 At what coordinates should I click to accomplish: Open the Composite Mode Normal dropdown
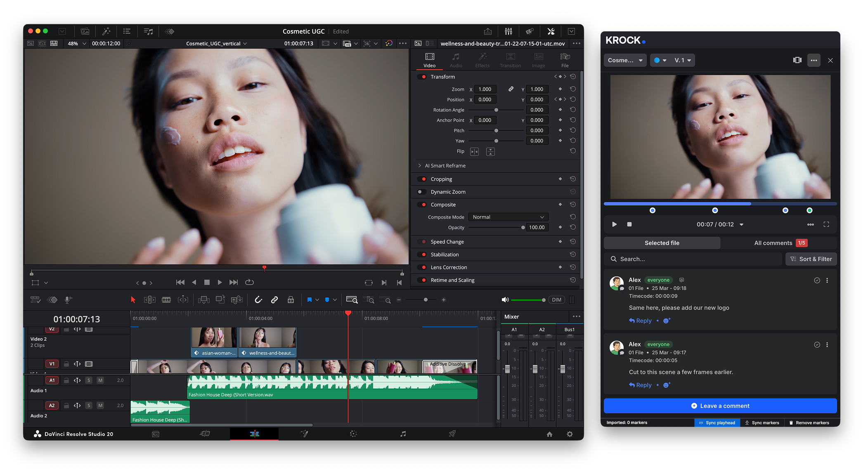pos(509,217)
